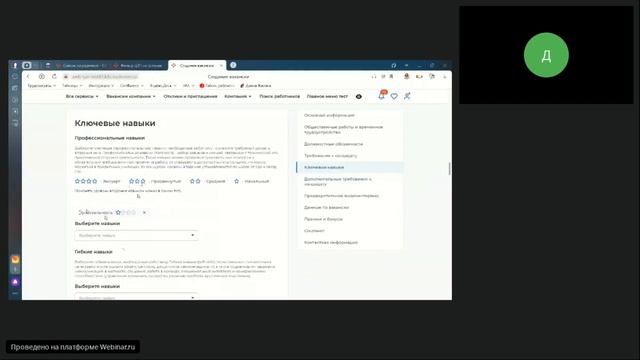
Task: Open "Поиск работников" in site navigation
Action: 280,97
